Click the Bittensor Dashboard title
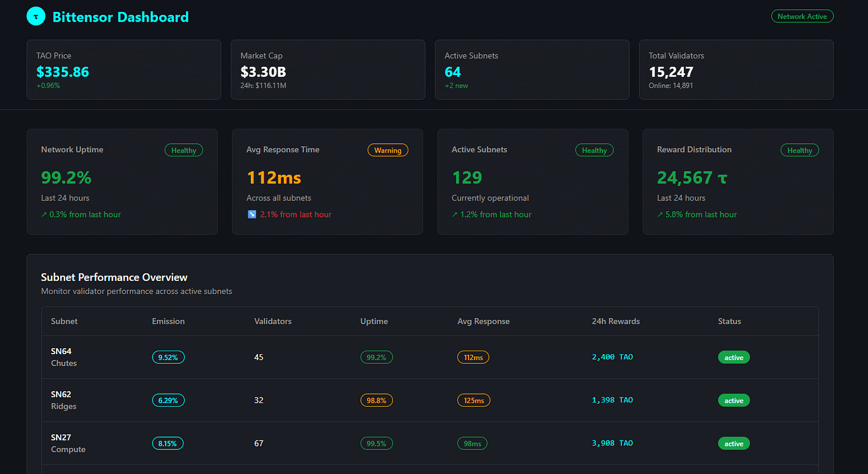 point(120,17)
